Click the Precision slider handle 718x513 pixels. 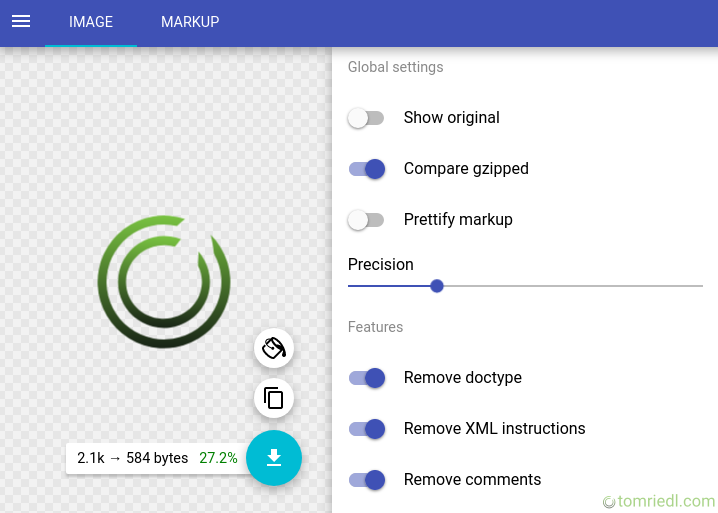(437, 286)
